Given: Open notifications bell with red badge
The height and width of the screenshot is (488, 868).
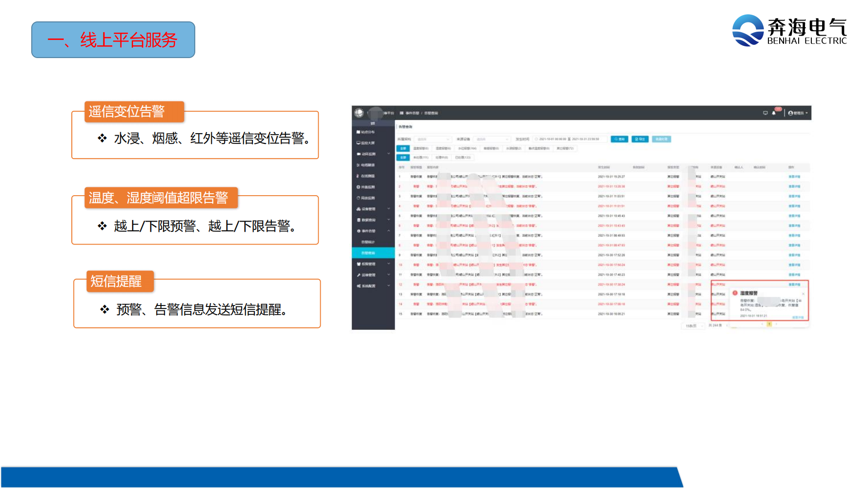Looking at the screenshot, I should (774, 113).
